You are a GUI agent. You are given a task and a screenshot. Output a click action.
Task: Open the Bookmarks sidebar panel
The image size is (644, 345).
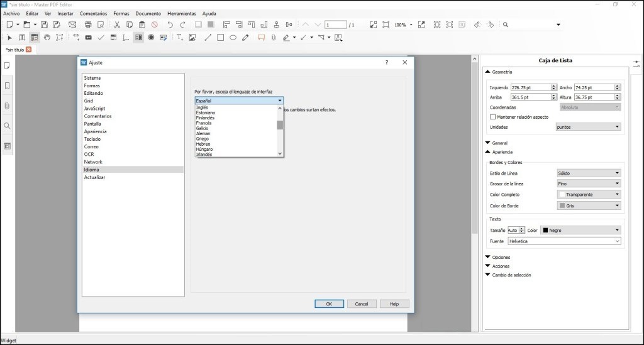[x=7, y=85]
